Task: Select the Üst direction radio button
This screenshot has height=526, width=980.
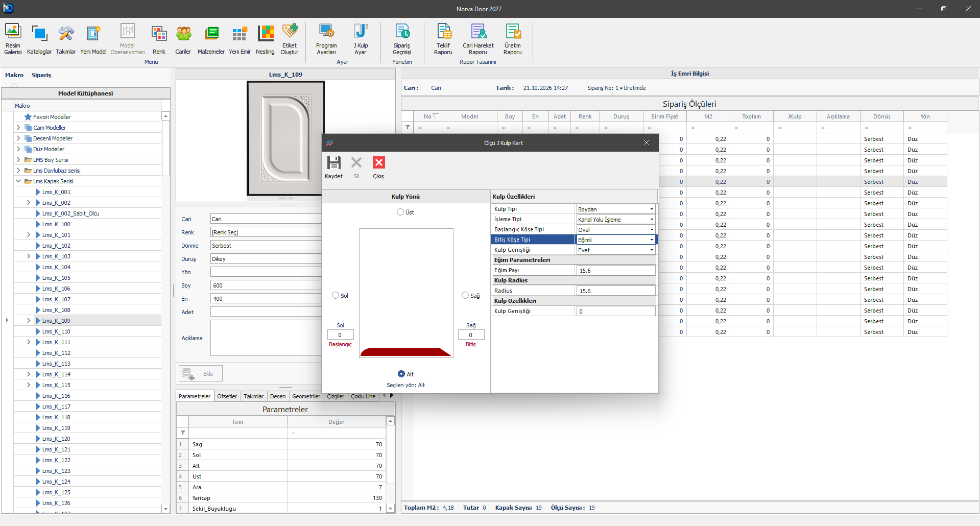Action: [400, 212]
